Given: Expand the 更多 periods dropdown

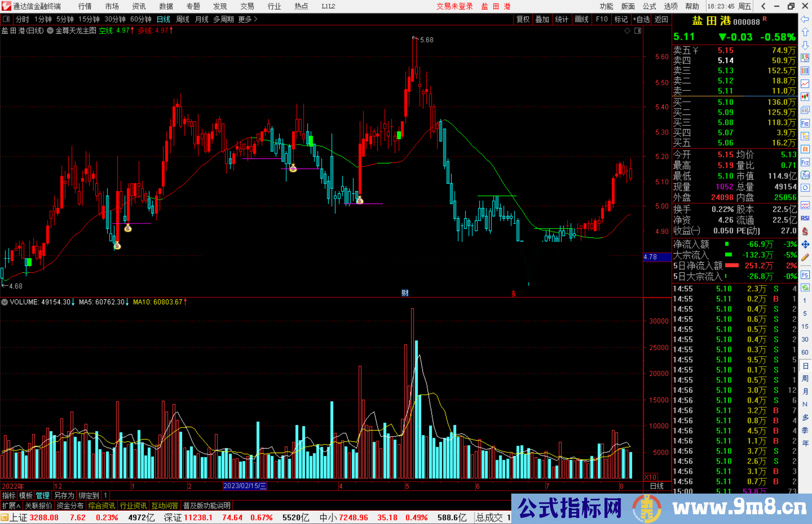Looking at the screenshot, I should (247, 19).
